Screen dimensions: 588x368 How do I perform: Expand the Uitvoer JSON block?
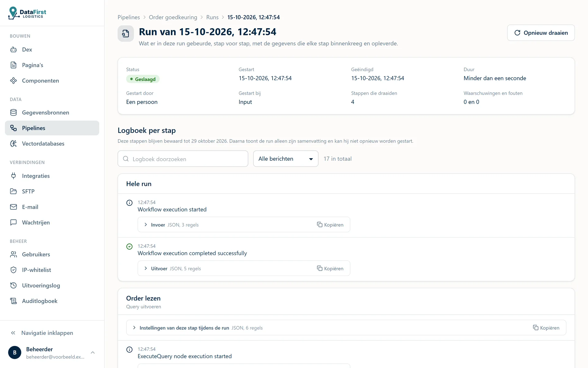(x=173, y=269)
